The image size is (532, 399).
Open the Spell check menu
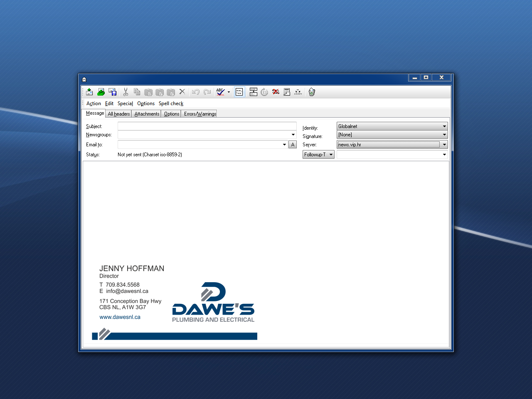(171, 103)
